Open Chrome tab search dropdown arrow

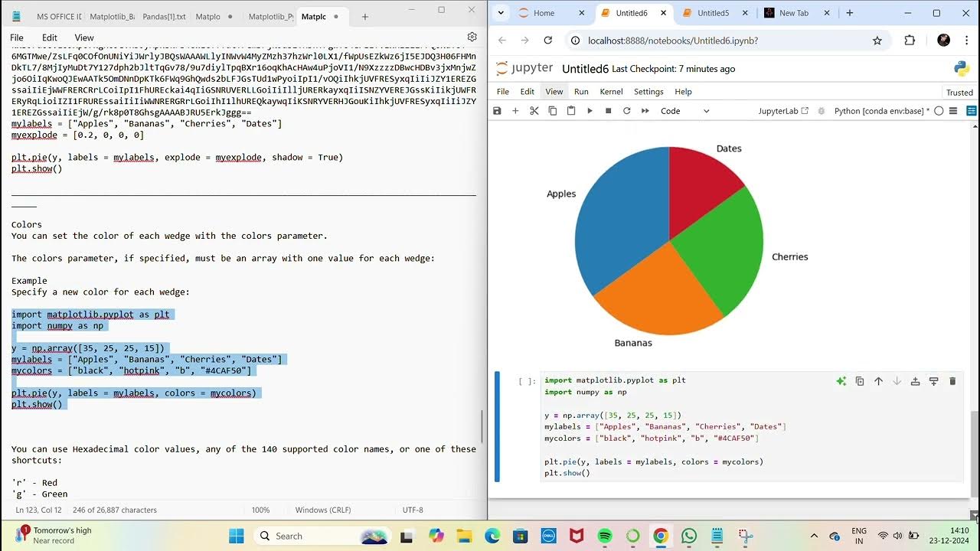[x=501, y=13]
